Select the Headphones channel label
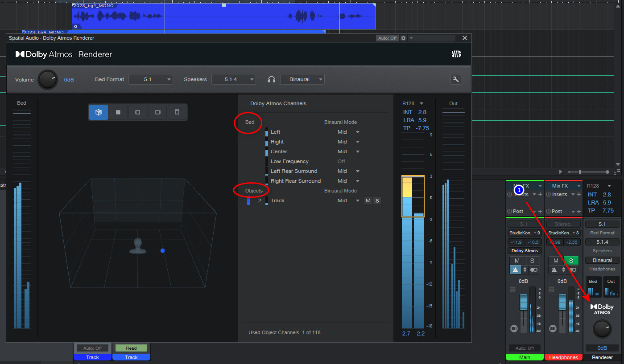The image size is (624, 364). tap(563, 357)
